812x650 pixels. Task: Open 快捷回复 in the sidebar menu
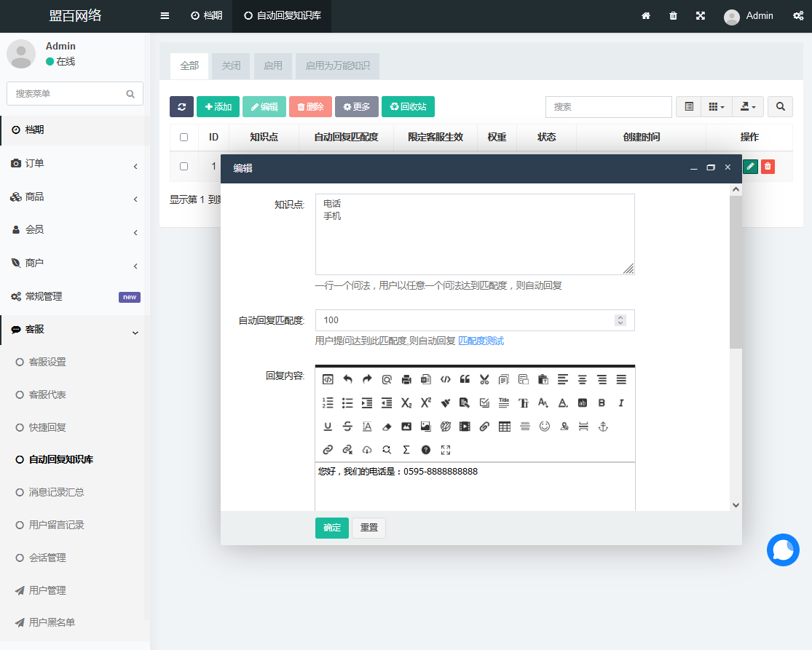pyautogui.click(x=47, y=427)
